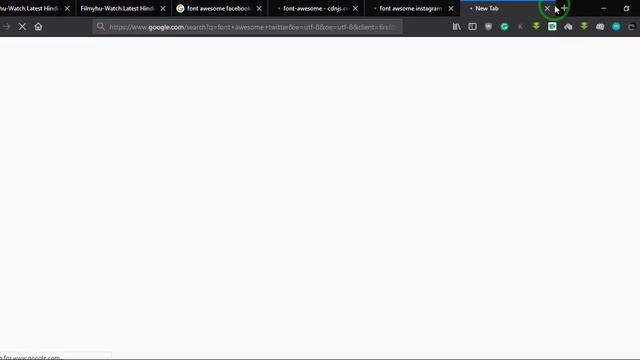This screenshot has width=640, height=360.
Task: Close the 'font-awesome - cdnjs' tab
Action: point(356,8)
